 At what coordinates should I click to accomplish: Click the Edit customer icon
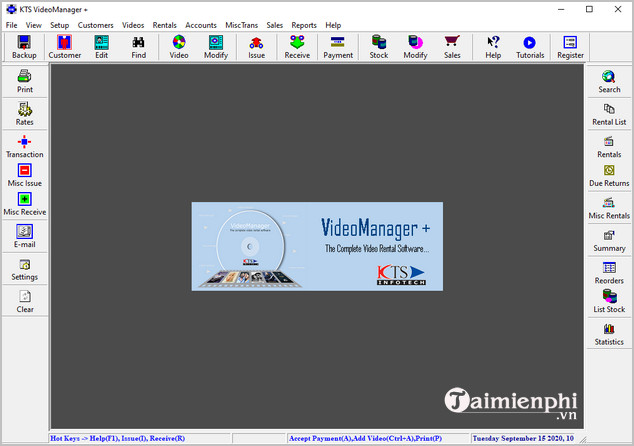point(101,47)
